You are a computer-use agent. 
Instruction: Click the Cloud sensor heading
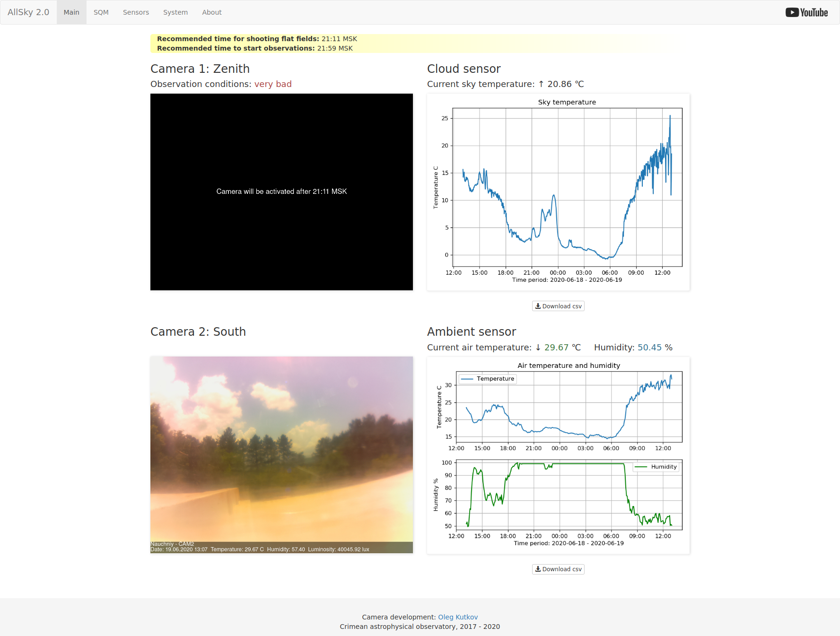(464, 69)
